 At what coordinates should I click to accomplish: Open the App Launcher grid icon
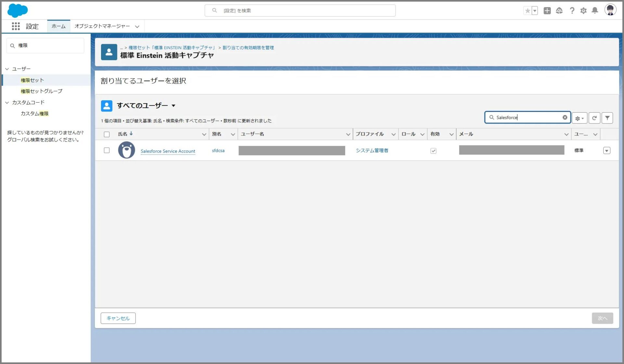16,26
